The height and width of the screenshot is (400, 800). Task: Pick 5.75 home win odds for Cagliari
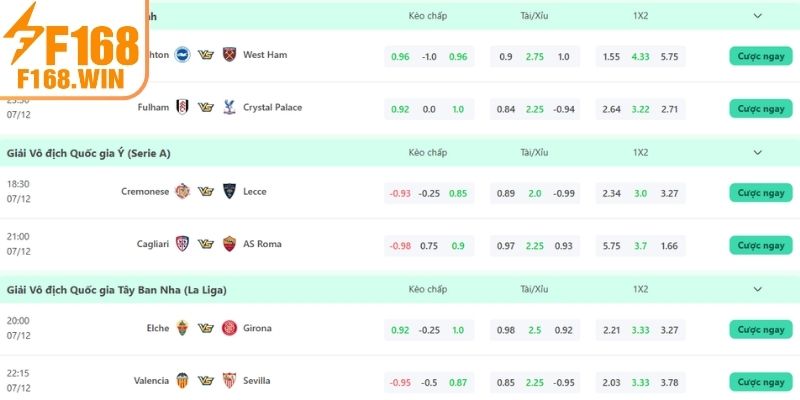point(612,245)
